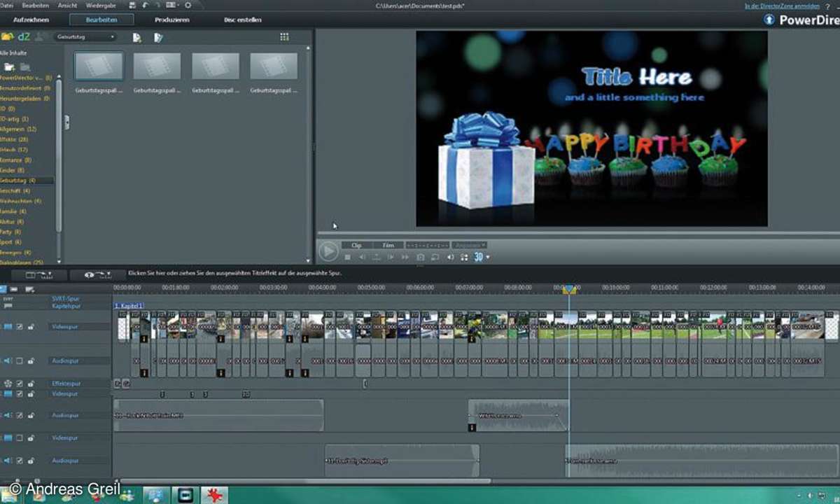840x504 pixels.
Task: Open the DirectorZone dZ icon
Action: coord(24,36)
